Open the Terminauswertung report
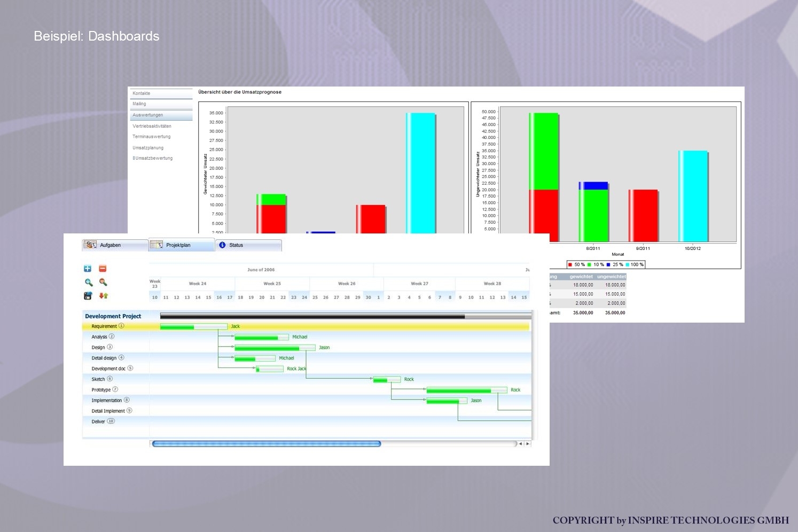 [152, 137]
